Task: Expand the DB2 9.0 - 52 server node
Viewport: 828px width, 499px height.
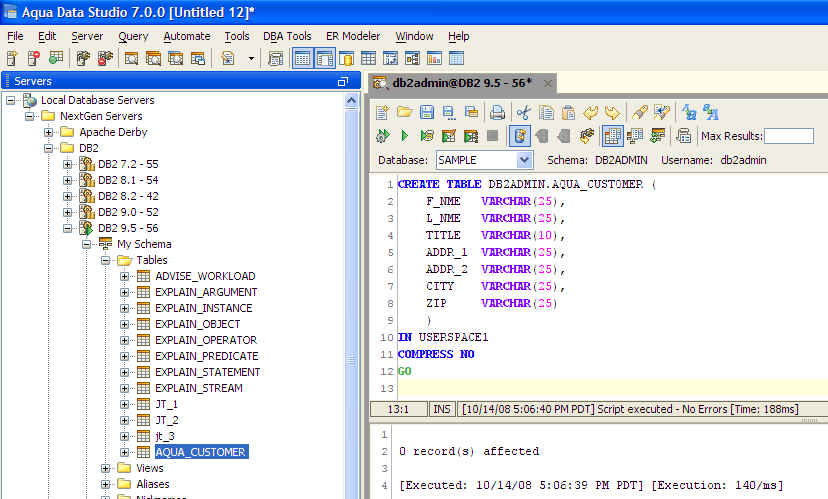Action: [68, 212]
